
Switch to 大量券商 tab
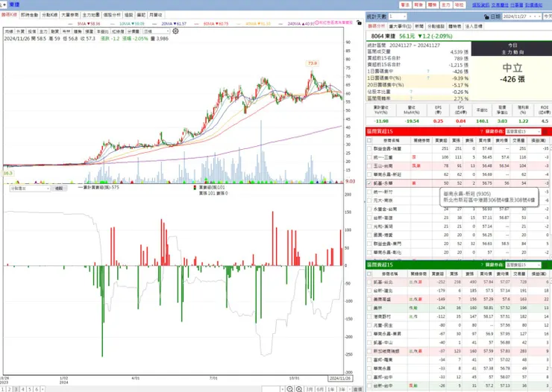tap(70, 15)
